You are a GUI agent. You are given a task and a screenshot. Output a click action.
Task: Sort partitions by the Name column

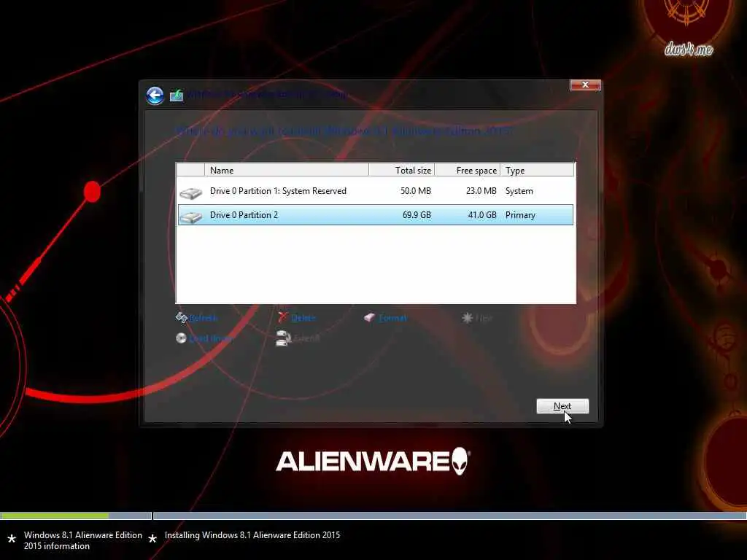(x=286, y=170)
